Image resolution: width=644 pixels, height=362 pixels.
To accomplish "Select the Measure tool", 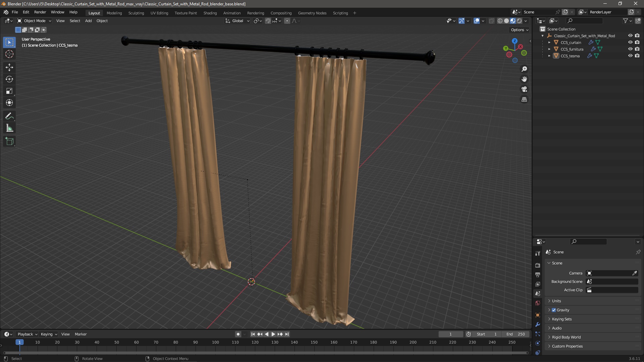I will click(9, 128).
